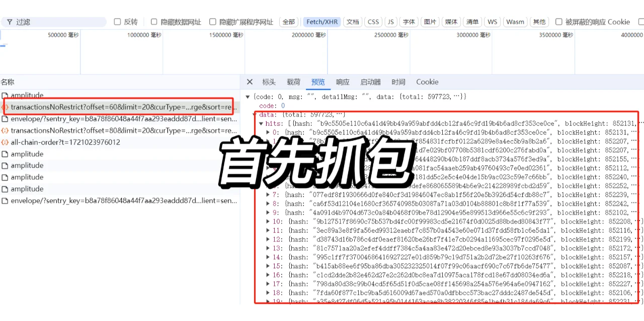Click the orange icon beside transactionsNoRestrict offset=80 request

pos(6,131)
